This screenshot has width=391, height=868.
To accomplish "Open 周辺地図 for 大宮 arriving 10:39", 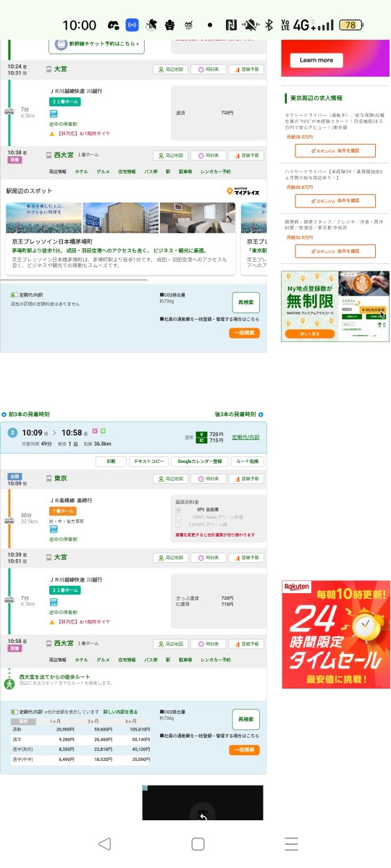I will click(170, 558).
